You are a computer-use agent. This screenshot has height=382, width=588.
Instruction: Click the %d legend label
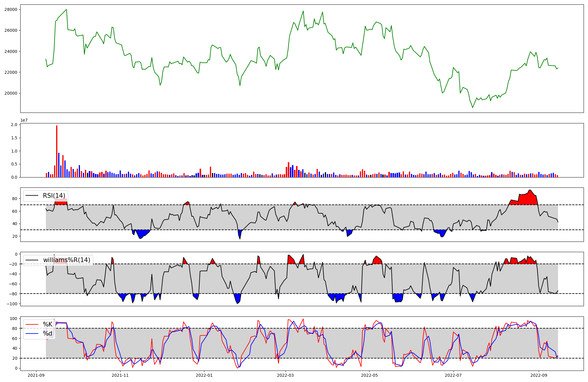click(48, 334)
